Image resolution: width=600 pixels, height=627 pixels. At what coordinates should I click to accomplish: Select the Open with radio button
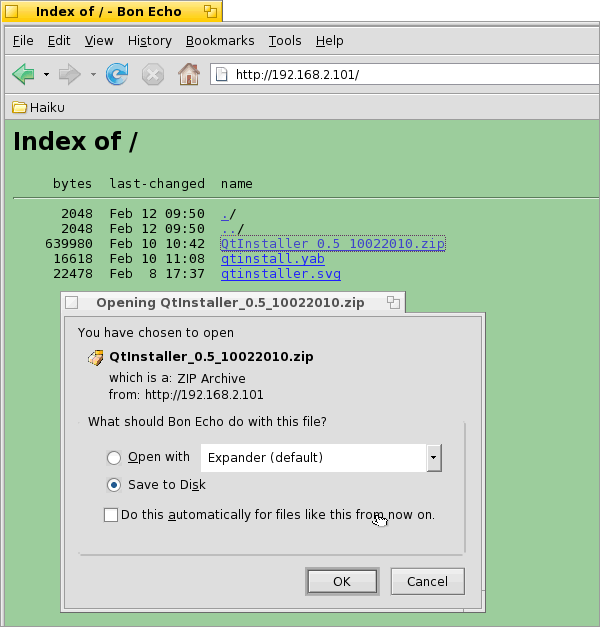pos(114,458)
